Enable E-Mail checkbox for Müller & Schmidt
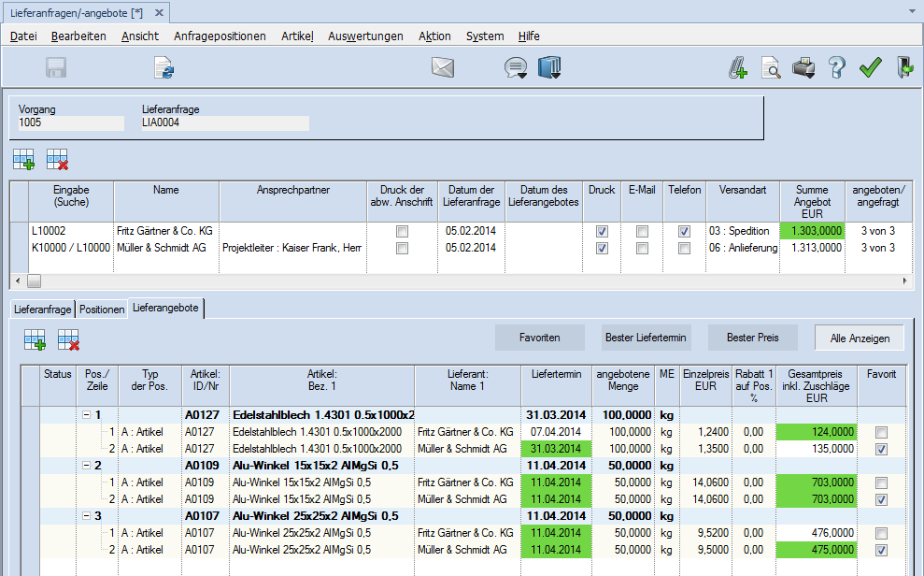This screenshot has height=576, width=924. point(642,248)
